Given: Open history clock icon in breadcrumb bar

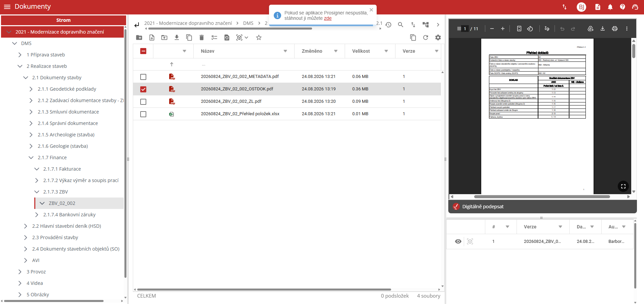Looking at the screenshot, I should coord(388,25).
